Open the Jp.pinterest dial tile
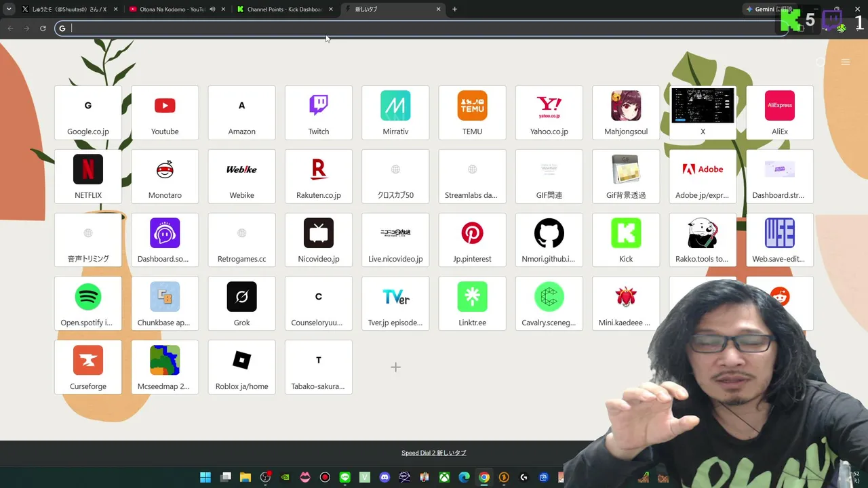 tap(472, 240)
